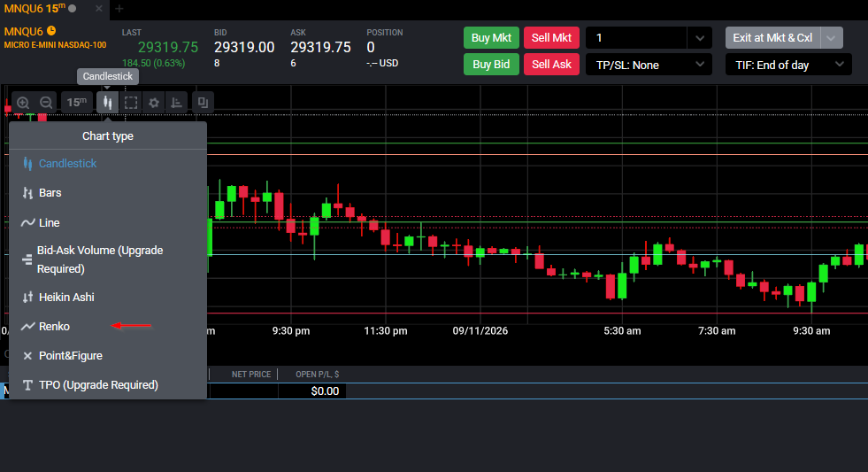Image resolution: width=868 pixels, height=472 pixels.
Task: Click the zoom out magnifier icon
Action: tap(46, 103)
